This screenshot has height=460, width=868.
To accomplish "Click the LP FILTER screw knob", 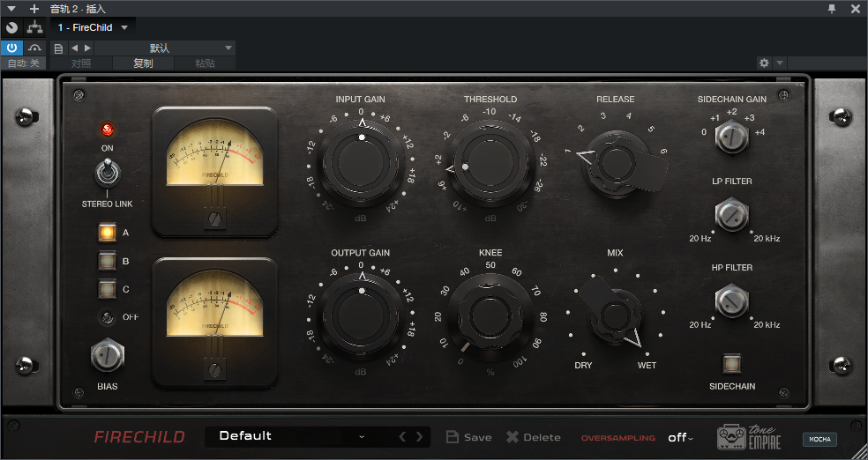I will (x=732, y=215).
